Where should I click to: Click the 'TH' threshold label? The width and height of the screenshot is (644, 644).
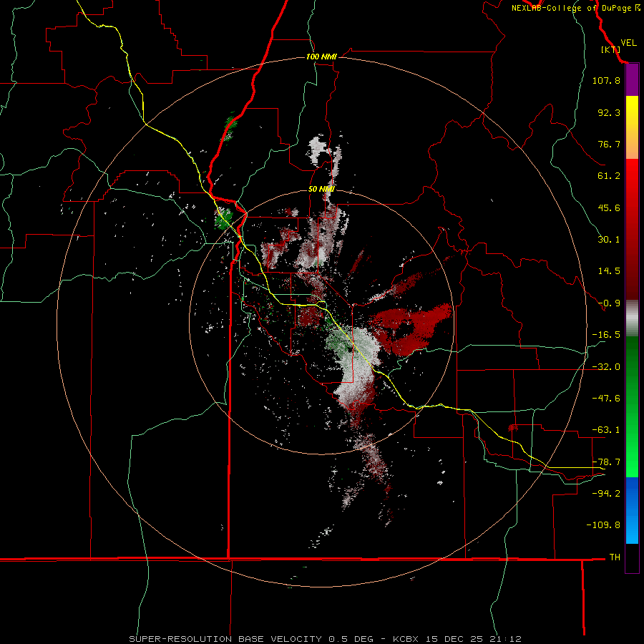point(615,557)
